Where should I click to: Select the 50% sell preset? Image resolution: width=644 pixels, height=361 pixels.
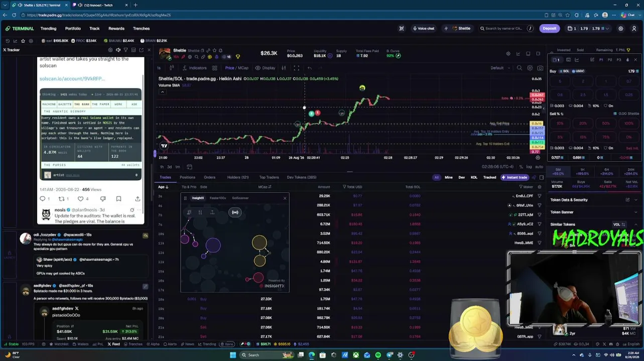click(x=606, y=123)
